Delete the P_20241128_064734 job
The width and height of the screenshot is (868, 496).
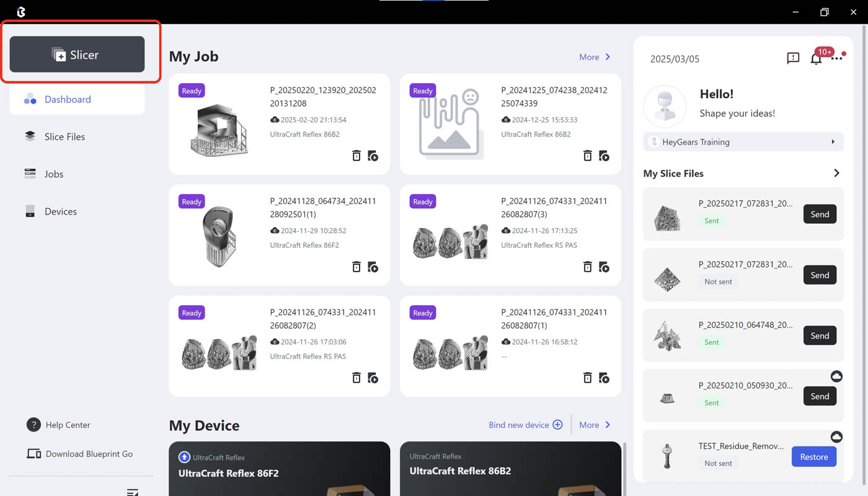356,267
